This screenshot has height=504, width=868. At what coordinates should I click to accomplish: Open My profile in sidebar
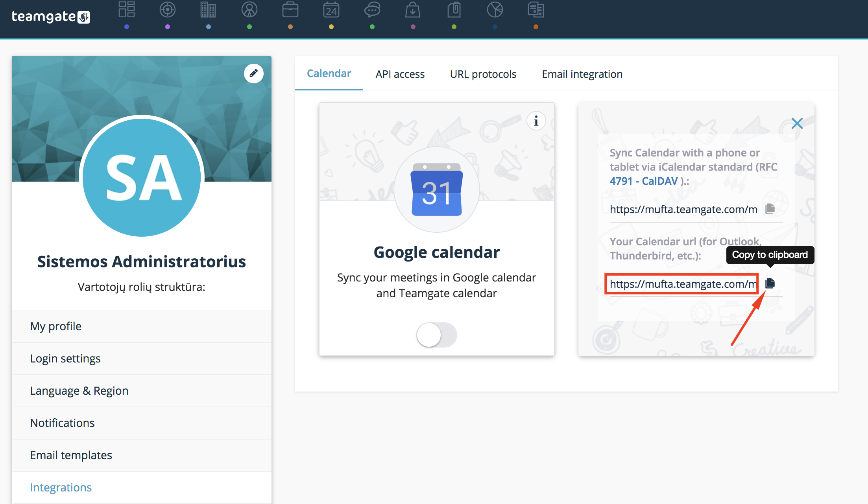(142, 326)
